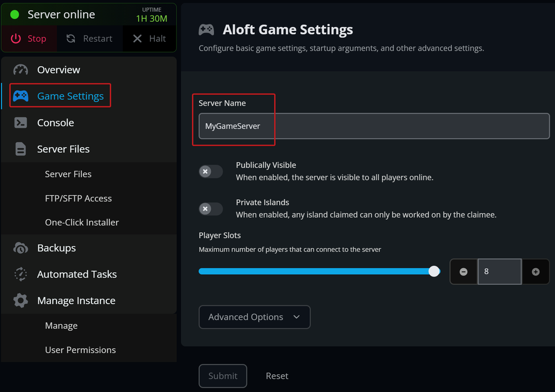Image resolution: width=555 pixels, height=392 pixels.
Task: Click the Server Name input field
Action: point(373,126)
